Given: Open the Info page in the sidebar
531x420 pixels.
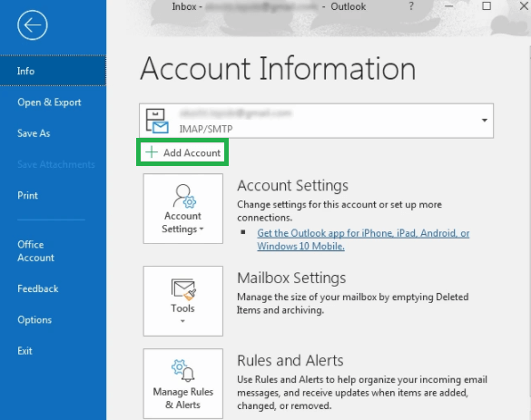Looking at the screenshot, I should 53,71.
